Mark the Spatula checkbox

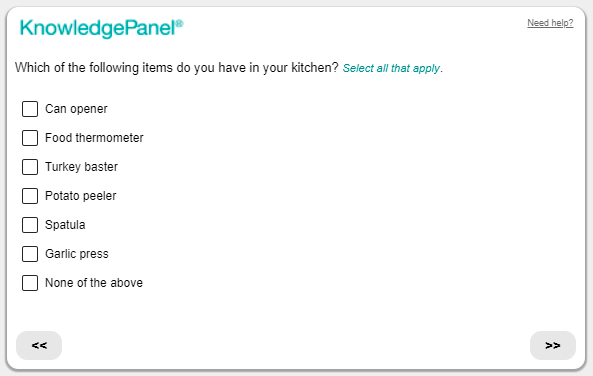[x=30, y=225]
